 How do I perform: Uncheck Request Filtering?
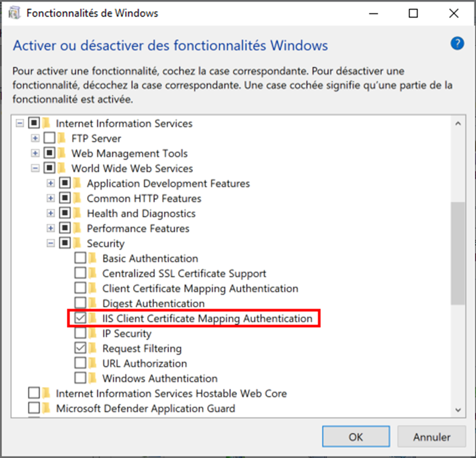pos(80,348)
